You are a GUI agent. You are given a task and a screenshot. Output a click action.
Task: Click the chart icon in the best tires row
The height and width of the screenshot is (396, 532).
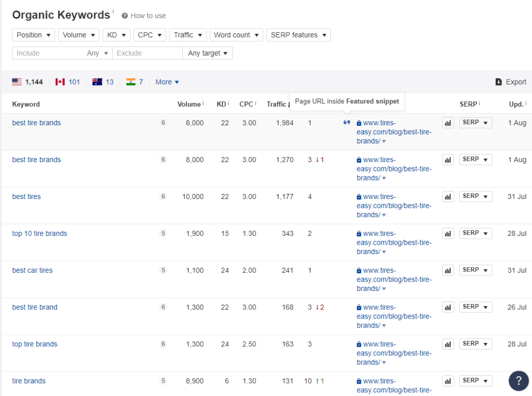tap(448, 196)
